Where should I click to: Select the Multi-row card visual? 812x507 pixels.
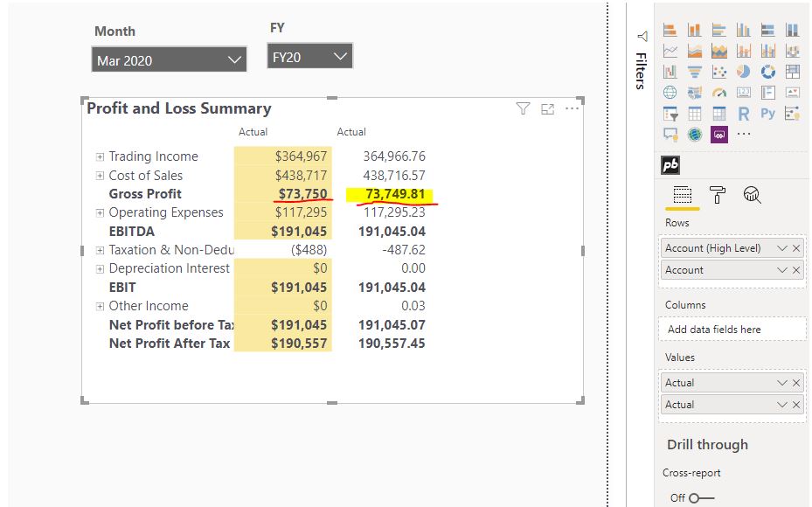click(x=767, y=92)
